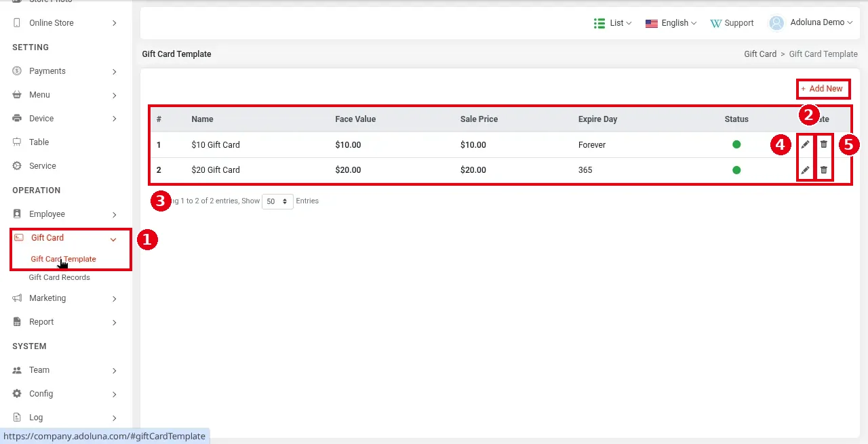Screen dimensions: 868x444
Task: Click Gift Card Template breadcrumb text
Action: (823, 54)
